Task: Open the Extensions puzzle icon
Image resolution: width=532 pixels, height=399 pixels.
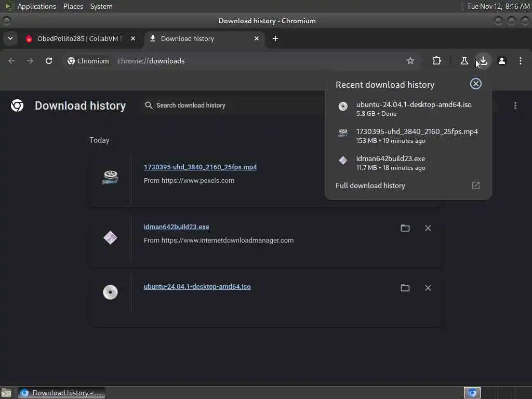Action: tap(436, 61)
